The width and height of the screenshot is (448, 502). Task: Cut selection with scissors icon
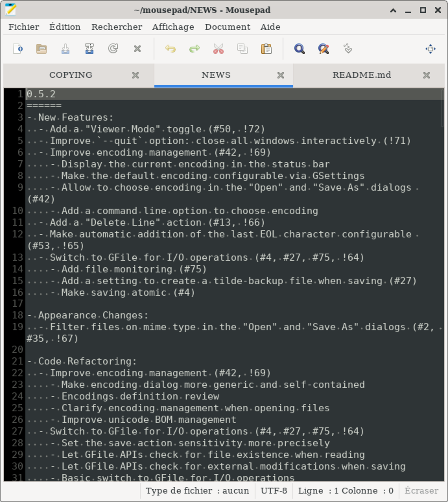219,49
